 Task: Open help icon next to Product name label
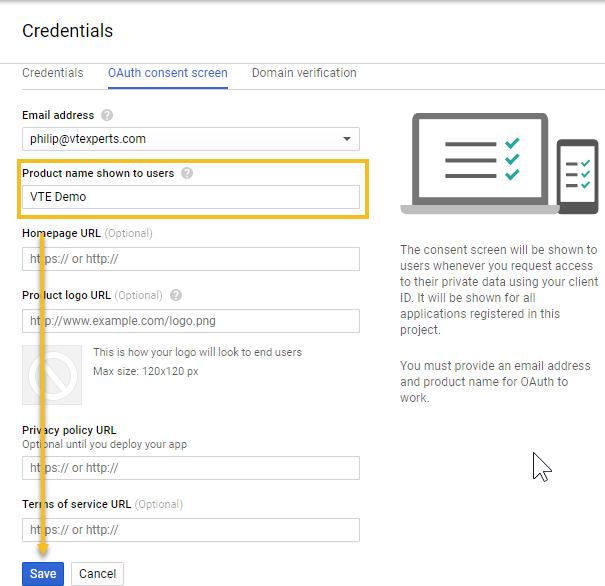tap(187, 173)
